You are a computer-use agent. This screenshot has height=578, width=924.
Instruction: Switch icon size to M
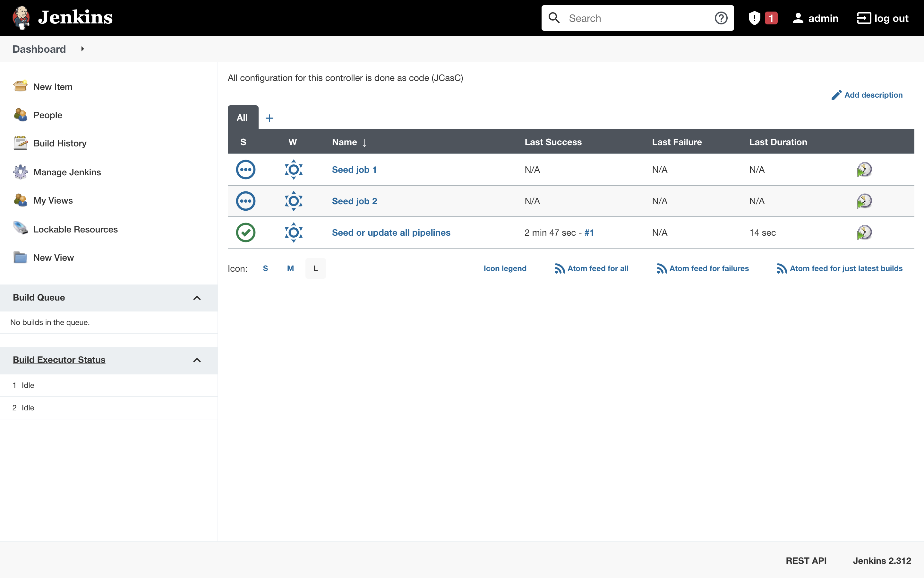click(291, 268)
